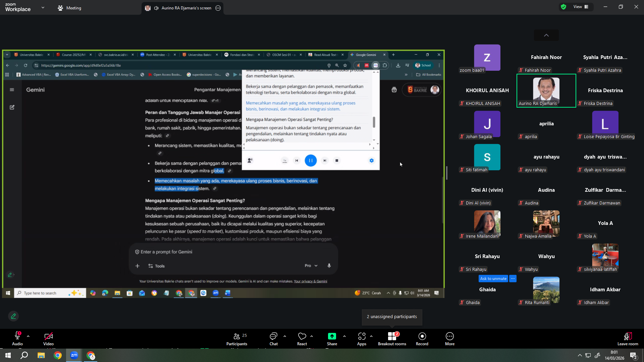Image resolution: width=644 pixels, height=362 pixels.
Task: Open the Zoom Chat panel
Action: tap(274, 339)
